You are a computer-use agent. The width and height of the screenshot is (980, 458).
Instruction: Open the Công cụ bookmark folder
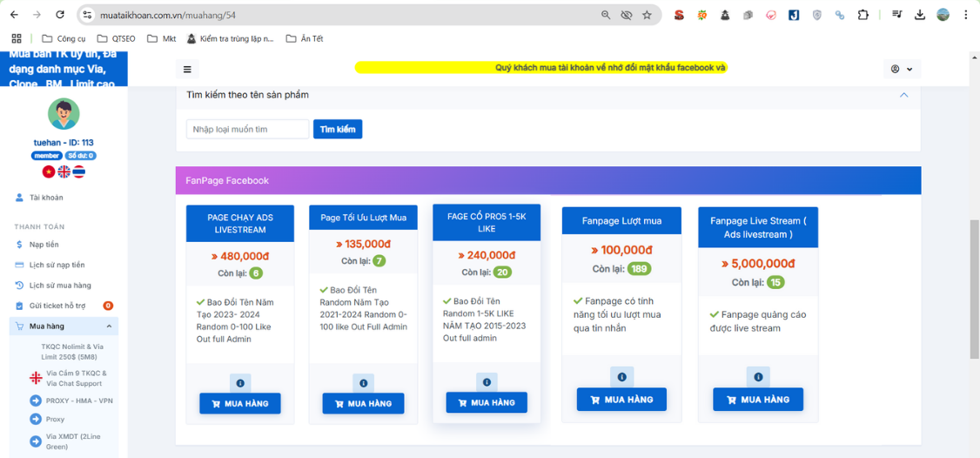(x=64, y=38)
